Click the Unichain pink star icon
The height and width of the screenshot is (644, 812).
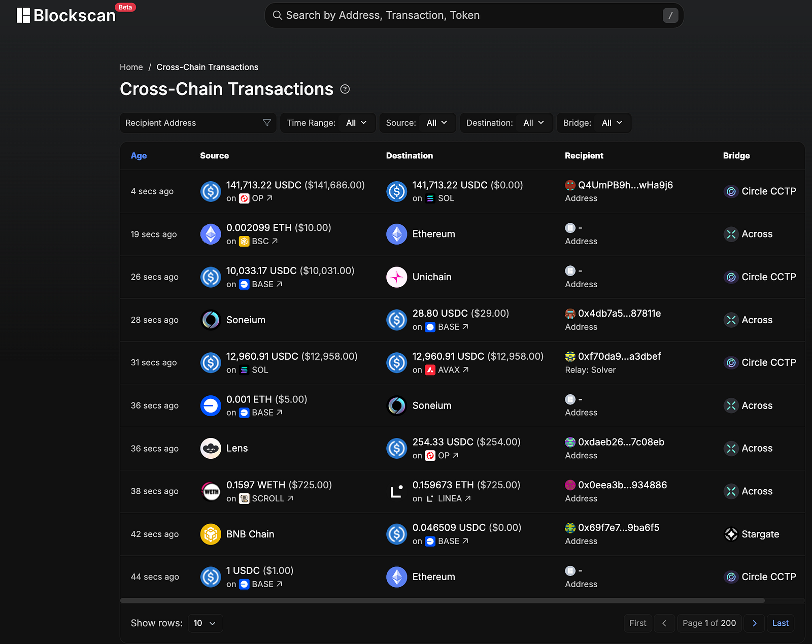click(x=397, y=277)
